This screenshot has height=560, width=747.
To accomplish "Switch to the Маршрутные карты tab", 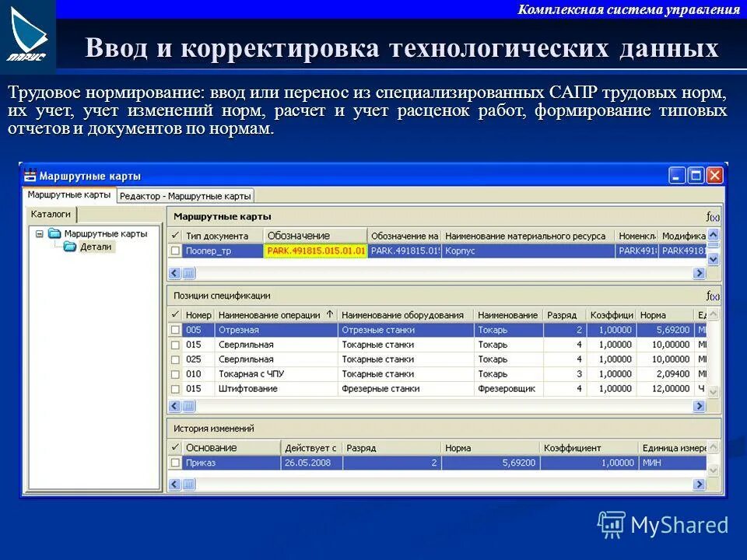I will pos(69,194).
